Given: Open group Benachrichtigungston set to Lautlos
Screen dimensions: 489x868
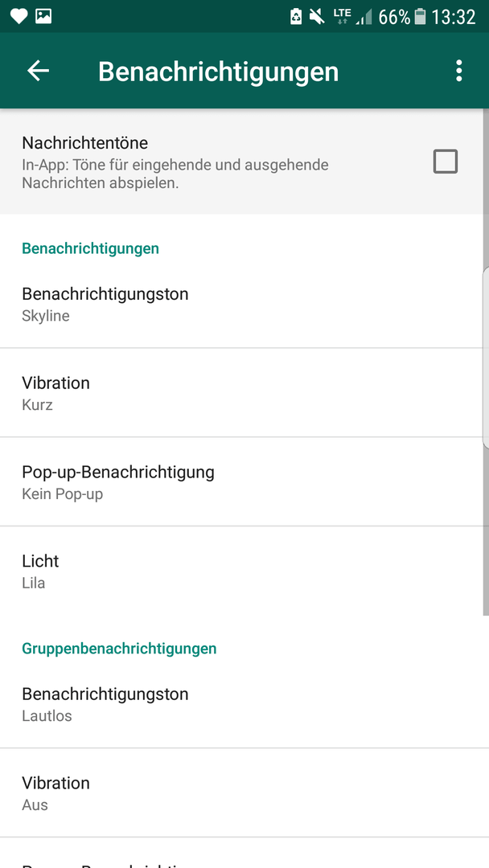Looking at the screenshot, I should 244,704.
